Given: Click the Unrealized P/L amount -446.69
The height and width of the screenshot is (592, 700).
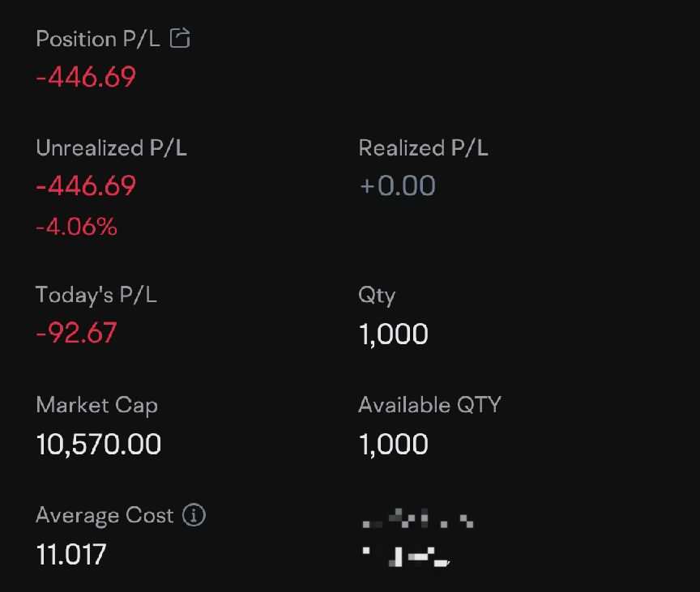Looking at the screenshot, I should tap(86, 185).
